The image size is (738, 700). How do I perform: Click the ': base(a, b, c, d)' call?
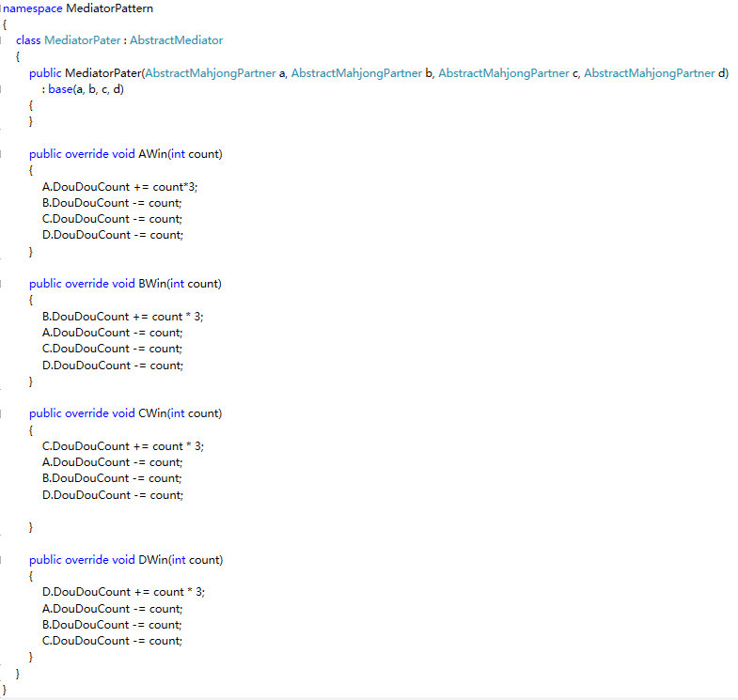click(x=83, y=89)
